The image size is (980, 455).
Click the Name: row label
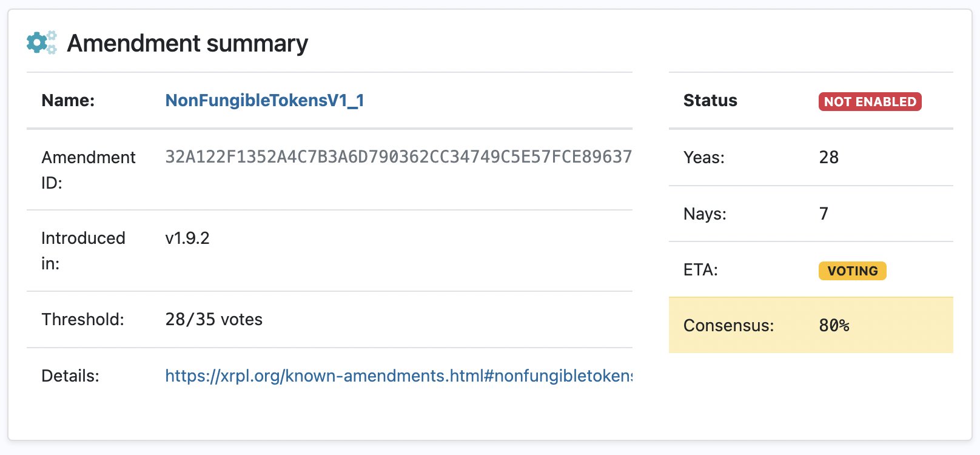(68, 101)
